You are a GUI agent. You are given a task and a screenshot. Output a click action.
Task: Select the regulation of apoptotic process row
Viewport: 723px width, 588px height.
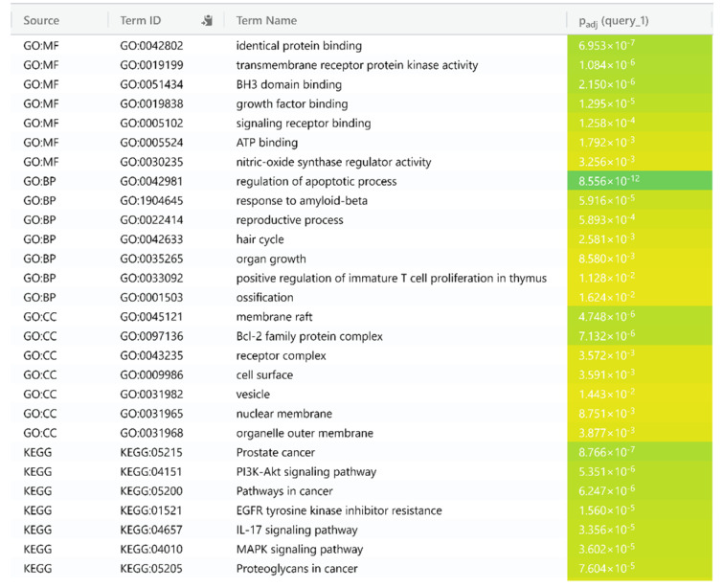361,181
